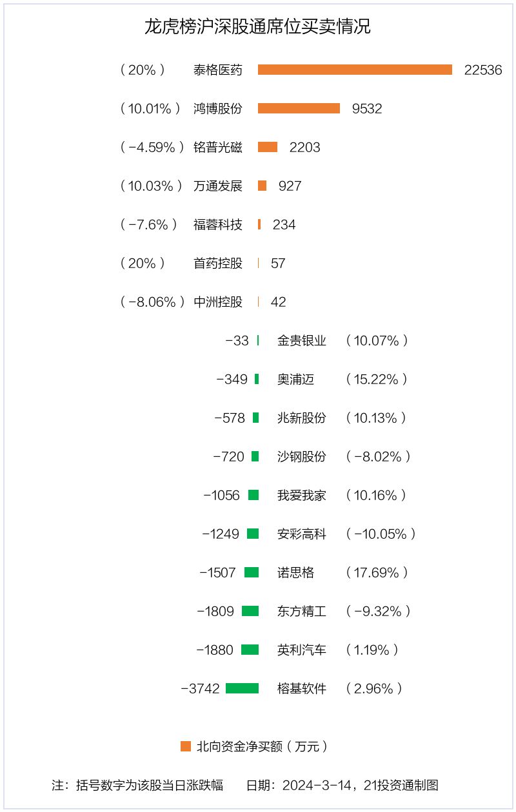
Task: Click the 奥浦迈 stock name
Action: tap(296, 380)
